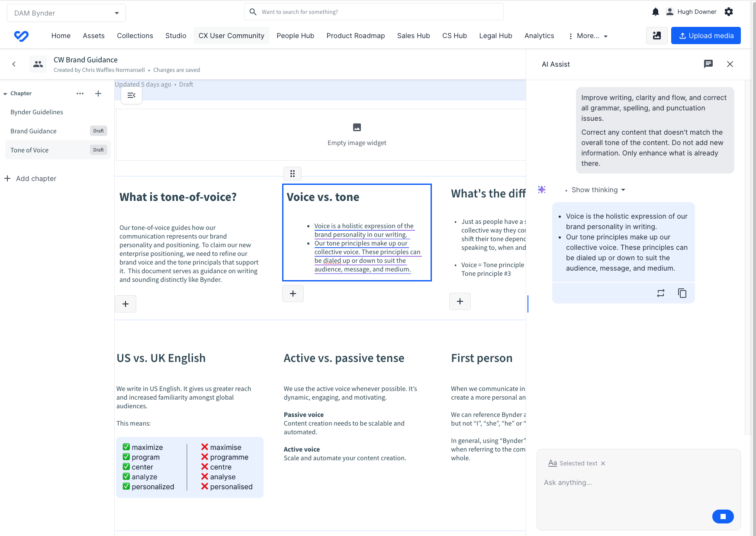Open the CS Hub menu item

point(455,36)
